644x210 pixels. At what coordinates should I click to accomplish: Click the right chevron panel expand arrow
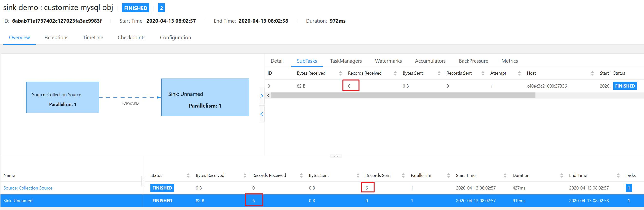[262, 96]
